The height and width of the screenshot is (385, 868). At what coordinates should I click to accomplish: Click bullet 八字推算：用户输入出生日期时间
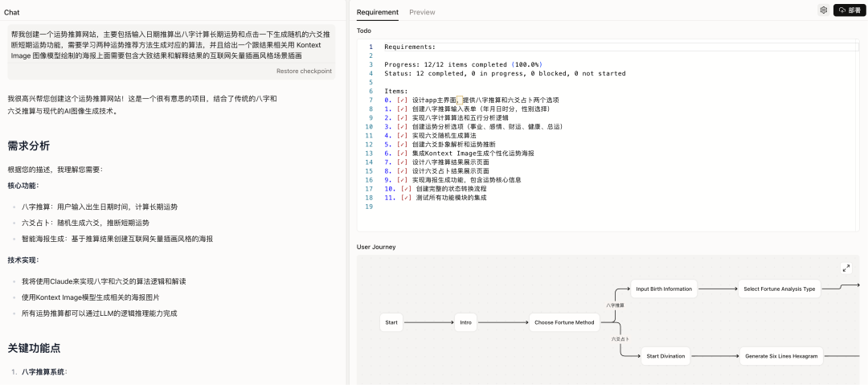click(x=100, y=207)
